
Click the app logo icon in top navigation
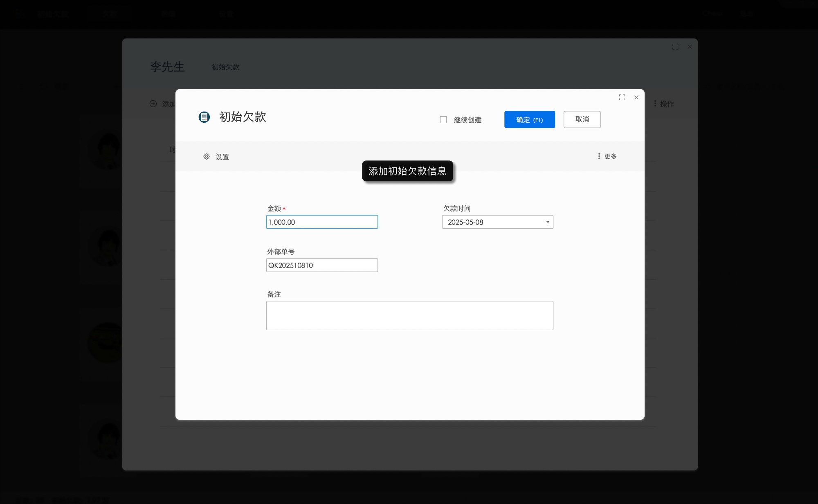(x=20, y=13)
